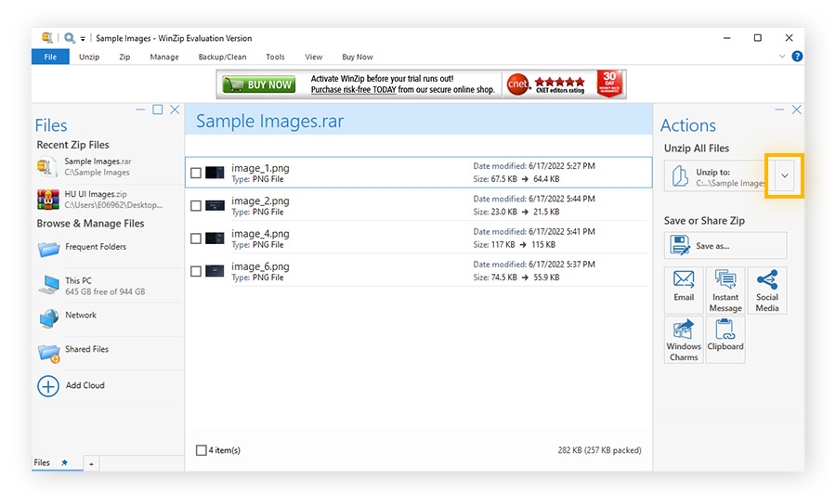The height and width of the screenshot is (504, 836).
Task: Check the box for image_1.png
Action: (x=196, y=173)
